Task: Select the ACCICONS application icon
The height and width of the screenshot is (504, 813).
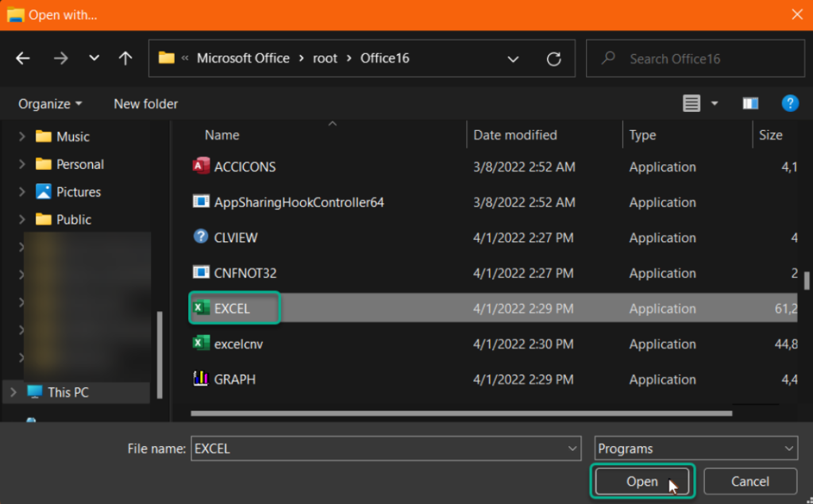Action: [200, 167]
